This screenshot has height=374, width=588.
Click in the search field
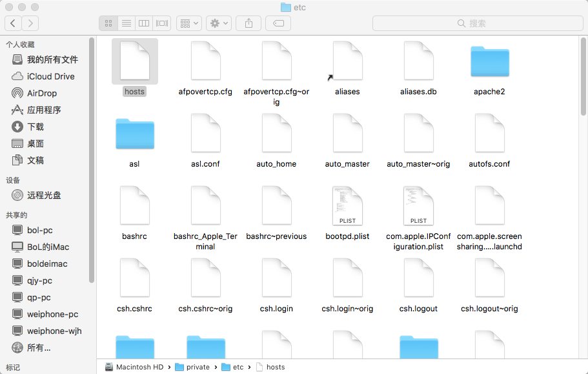[476, 23]
